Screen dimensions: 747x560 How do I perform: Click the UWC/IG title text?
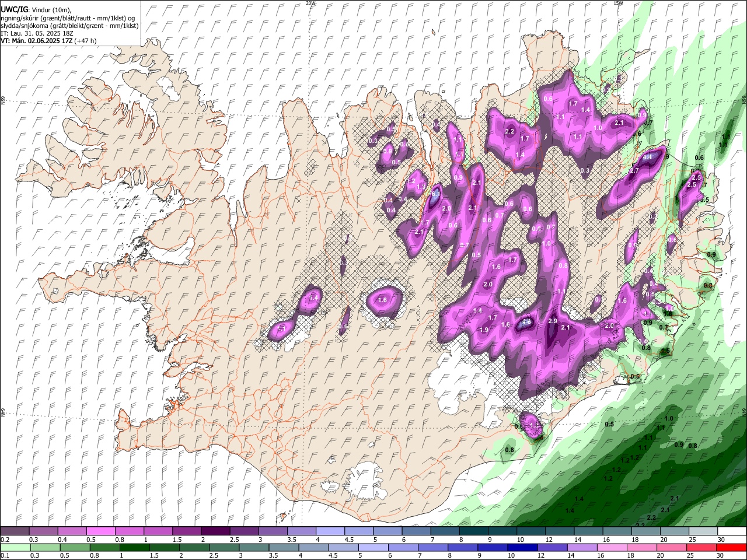pyautogui.click(x=14, y=10)
